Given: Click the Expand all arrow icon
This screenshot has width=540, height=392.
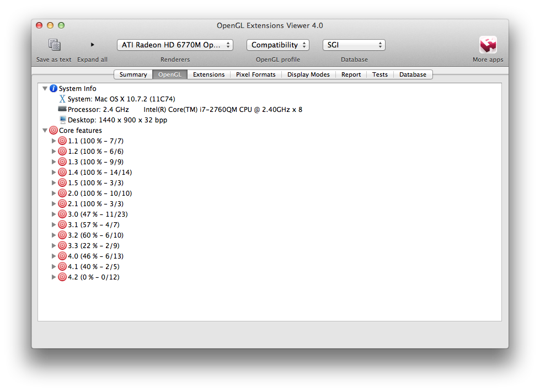Looking at the screenshot, I should [92, 45].
